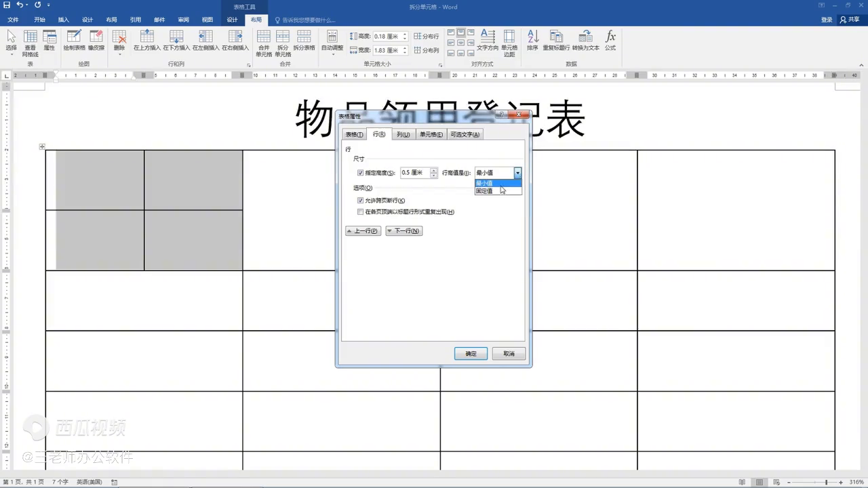Toggle 允许跨页断行 checkbox

point(360,201)
